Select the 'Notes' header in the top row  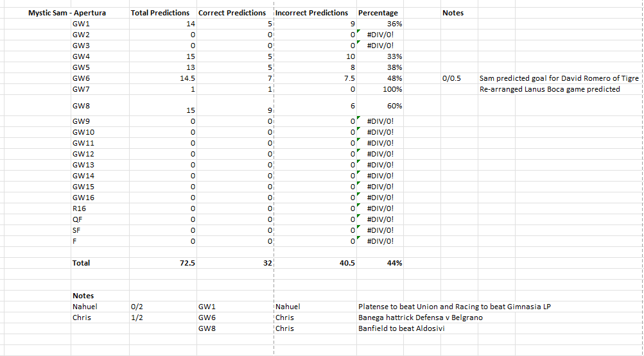[453, 13]
